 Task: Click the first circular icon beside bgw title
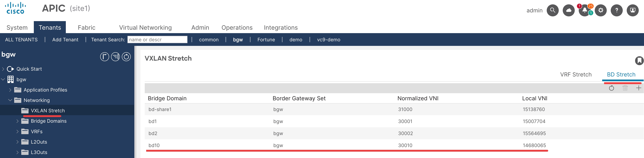105,57
